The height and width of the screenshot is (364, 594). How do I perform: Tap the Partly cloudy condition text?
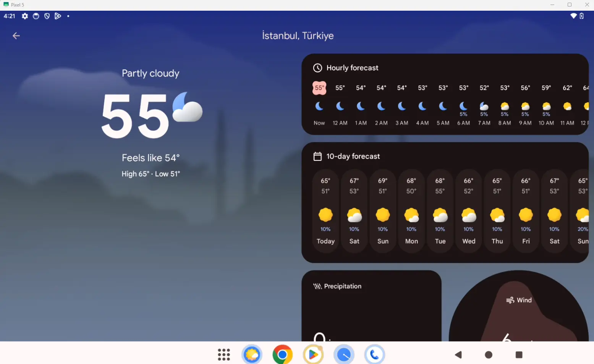click(151, 73)
